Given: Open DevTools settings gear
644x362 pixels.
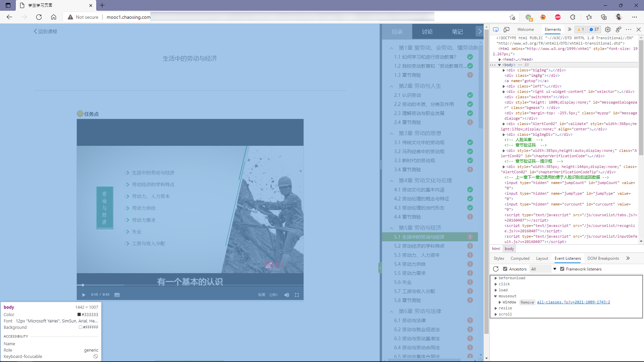Looking at the screenshot, I should [607, 29].
